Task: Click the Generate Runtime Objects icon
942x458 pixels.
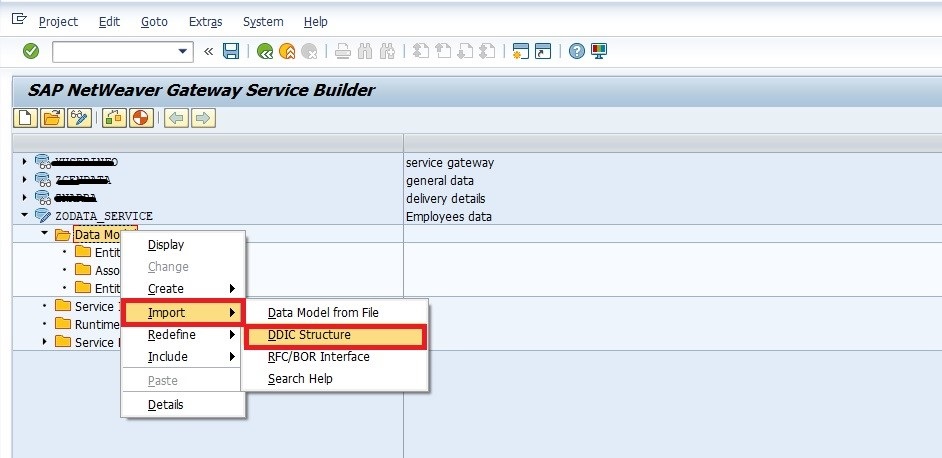Action: pos(115,118)
